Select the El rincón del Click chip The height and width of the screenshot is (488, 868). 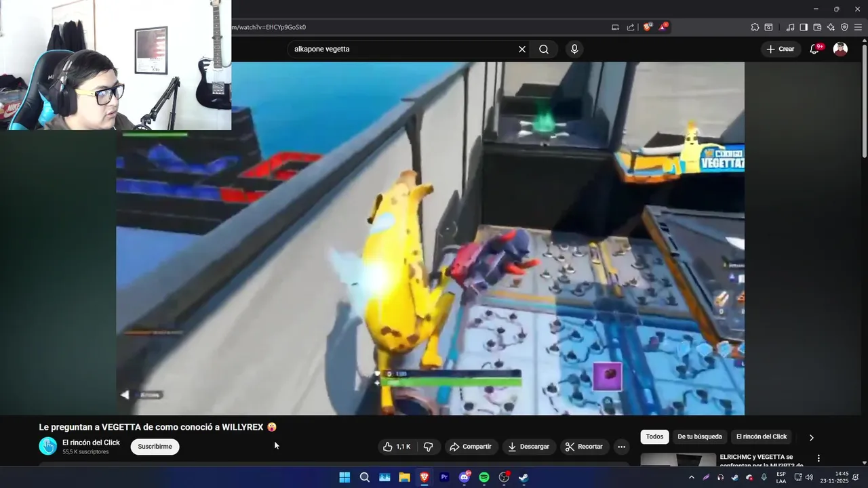click(x=762, y=436)
